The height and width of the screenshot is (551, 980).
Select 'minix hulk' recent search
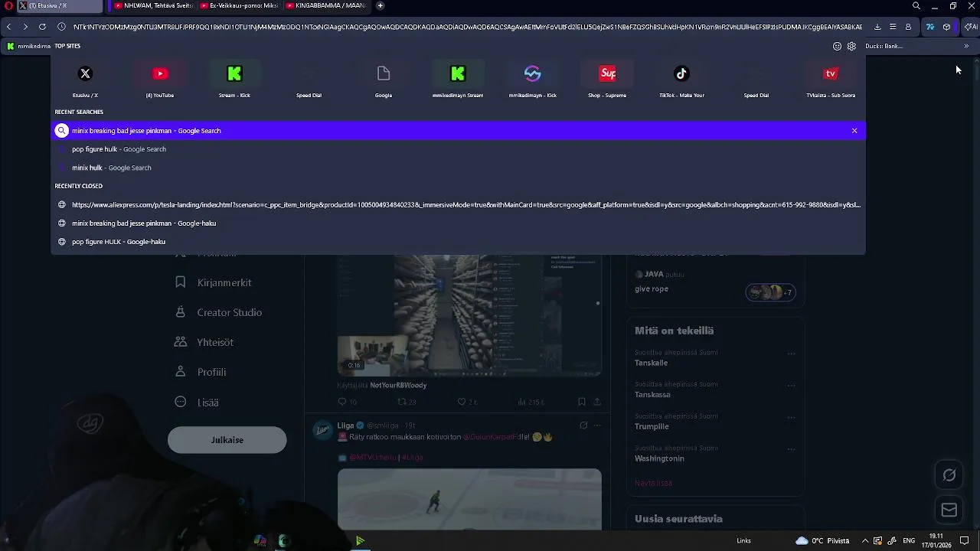click(458, 168)
